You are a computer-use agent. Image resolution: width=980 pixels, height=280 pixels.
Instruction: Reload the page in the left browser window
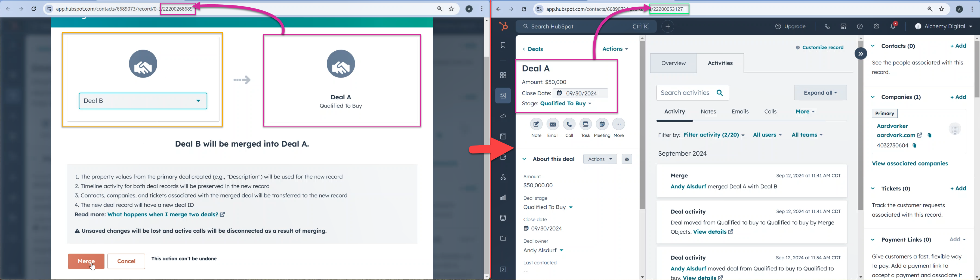click(34, 9)
